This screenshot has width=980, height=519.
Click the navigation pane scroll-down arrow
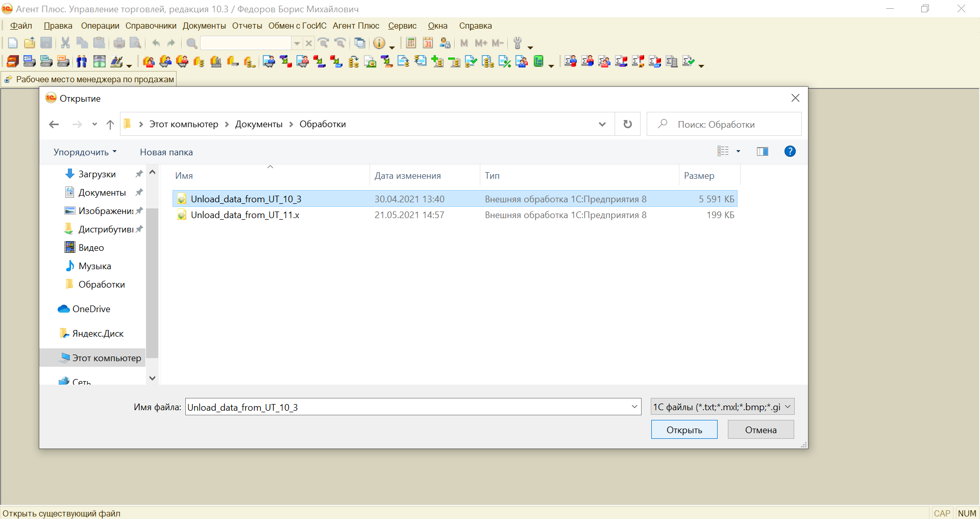point(152,378)
